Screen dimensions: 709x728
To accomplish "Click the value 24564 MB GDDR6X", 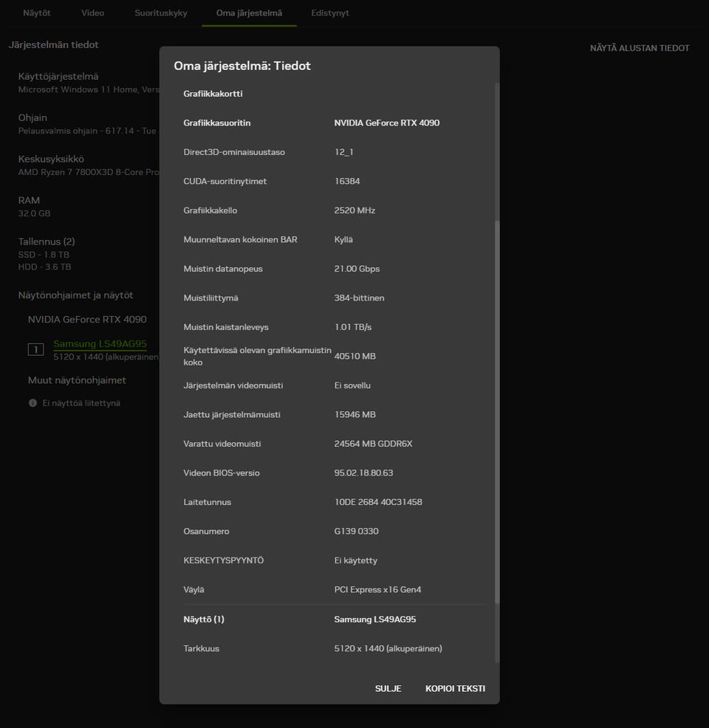I will (373, 444).
